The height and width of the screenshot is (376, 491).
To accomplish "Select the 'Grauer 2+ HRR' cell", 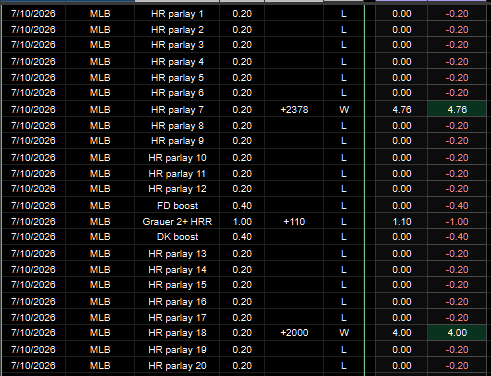I will [177, 222].
